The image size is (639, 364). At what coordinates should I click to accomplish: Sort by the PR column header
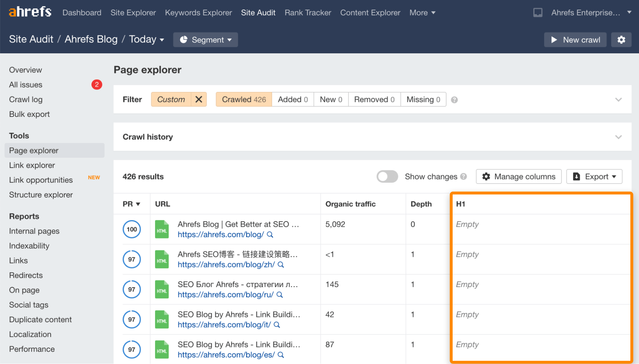coord(131,204)
